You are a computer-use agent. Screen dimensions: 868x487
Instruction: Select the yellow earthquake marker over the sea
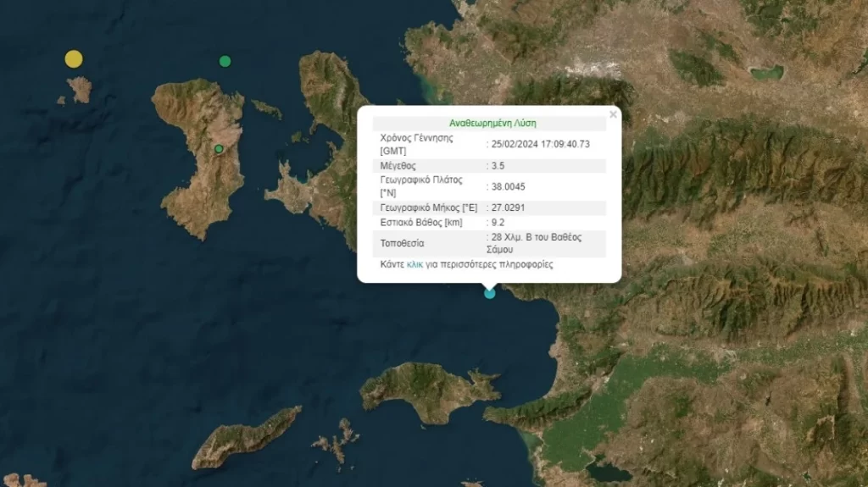(x=74, y=58)
